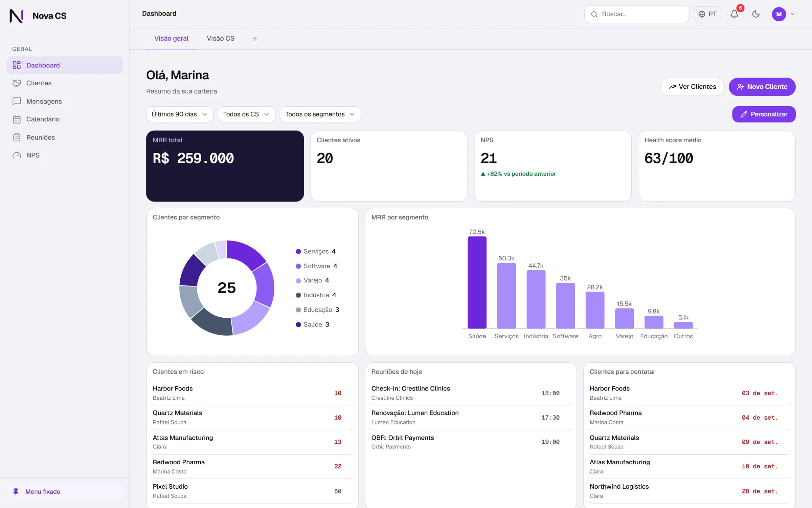
Task: Open the Todos os CS dropdown
Action: pyautogui.click(x=246, y=114)
